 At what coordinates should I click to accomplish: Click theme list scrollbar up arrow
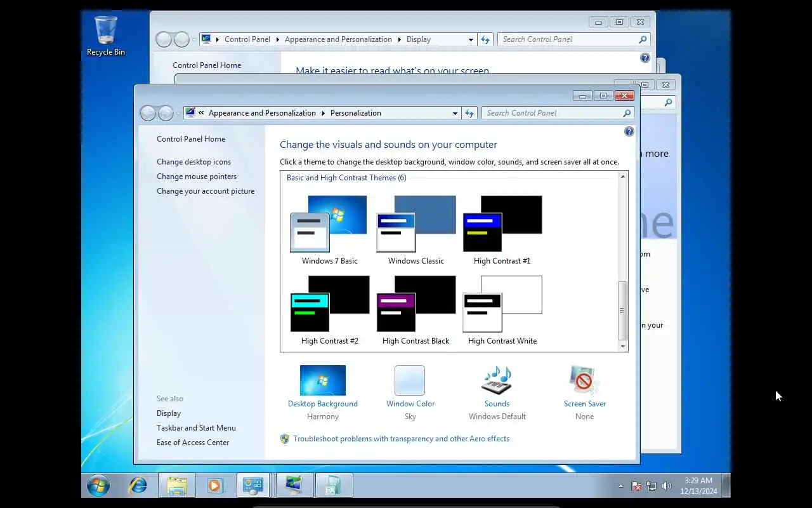[623, 177]
